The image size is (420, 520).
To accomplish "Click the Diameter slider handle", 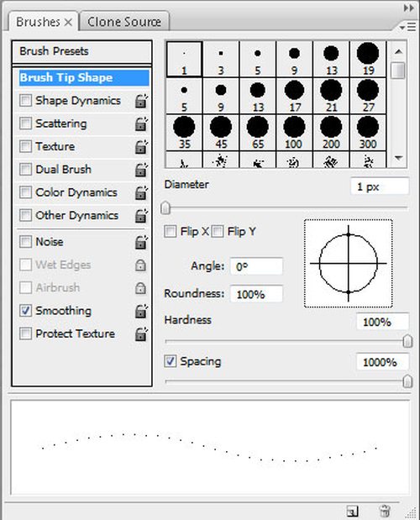I will [165, 208].
